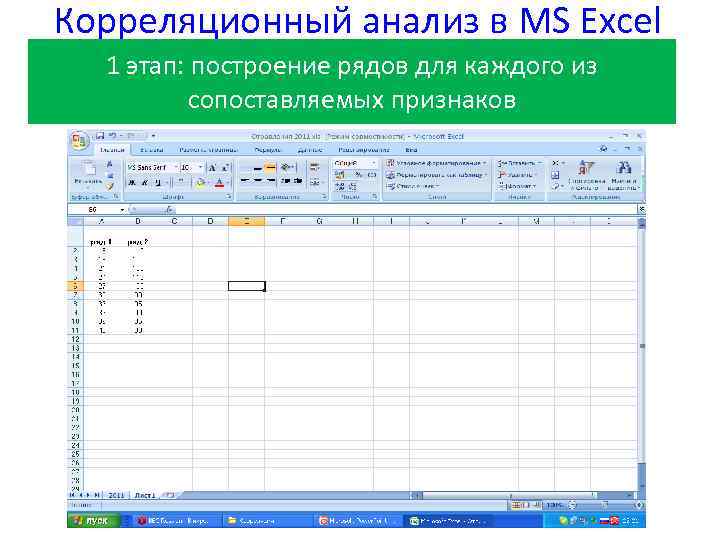720x540 pixels.
Task: Switch to the Data ribbon tab
Action: click(310, 150)
